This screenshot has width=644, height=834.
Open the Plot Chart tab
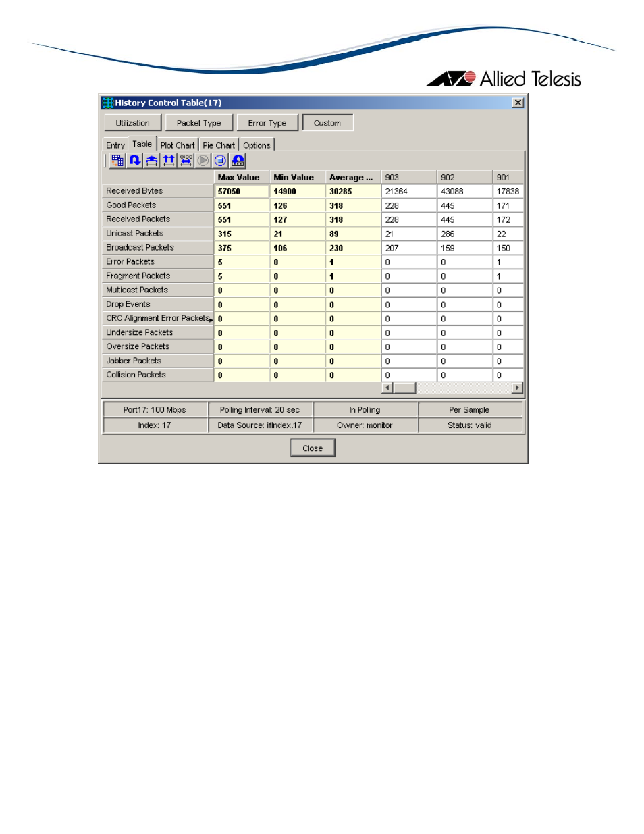click(x=178, y=145)
